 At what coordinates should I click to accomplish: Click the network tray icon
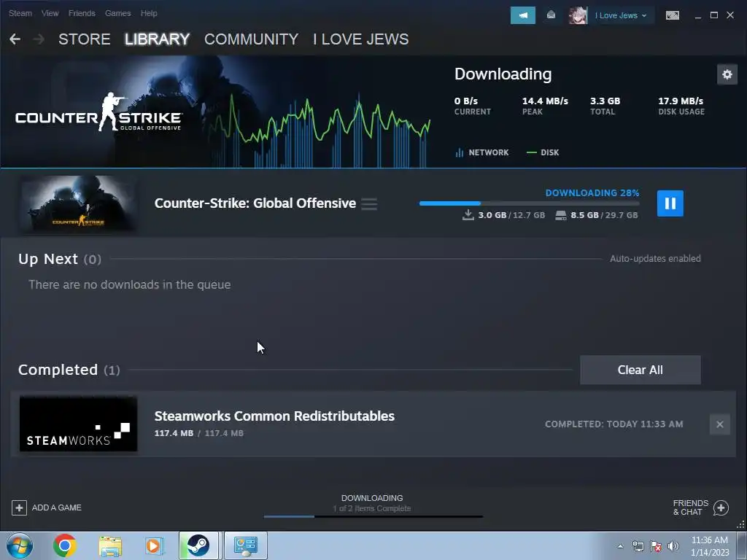(x=638, y=546)
